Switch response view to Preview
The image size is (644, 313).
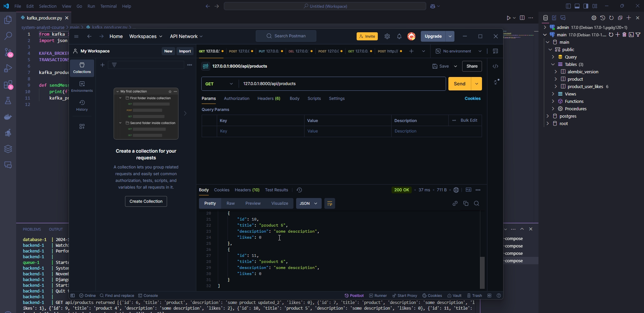(253, 203)
